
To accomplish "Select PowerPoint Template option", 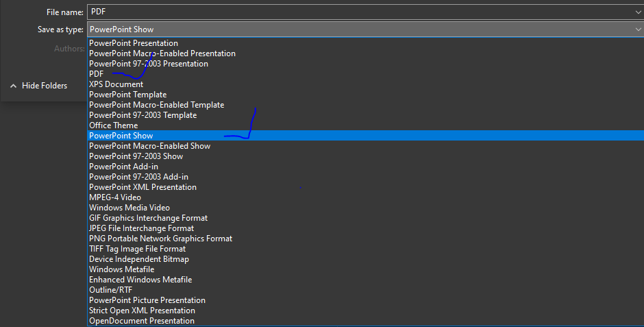I will pyautogui.click(x=366, y=95).
